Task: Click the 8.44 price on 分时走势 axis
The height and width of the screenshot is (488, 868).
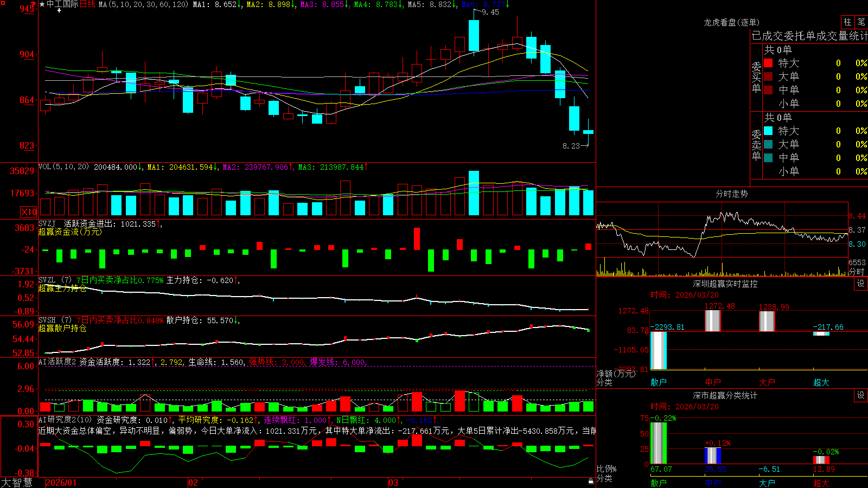Action: 857,216
